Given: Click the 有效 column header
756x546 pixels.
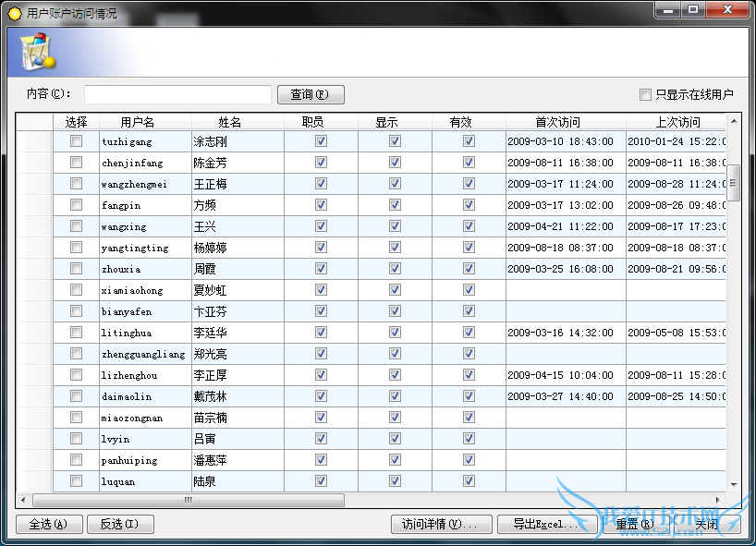Looking at the screenshot, I should click(469, 122).
